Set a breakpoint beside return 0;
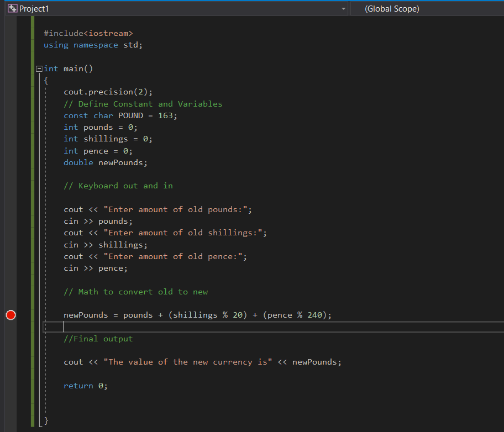 point(10,386)
